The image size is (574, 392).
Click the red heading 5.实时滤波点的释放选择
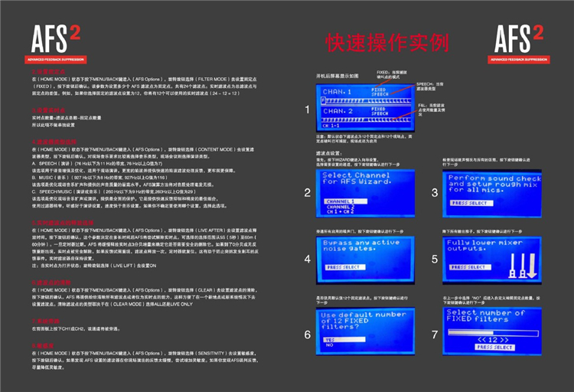click(63, 223)
